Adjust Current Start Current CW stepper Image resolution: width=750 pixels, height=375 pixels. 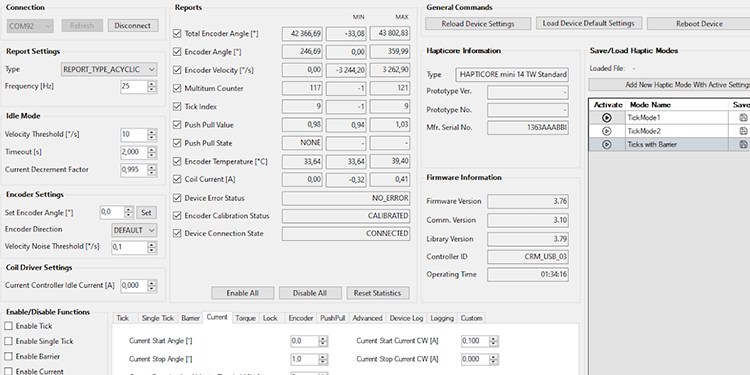click(x=494, y=341)
